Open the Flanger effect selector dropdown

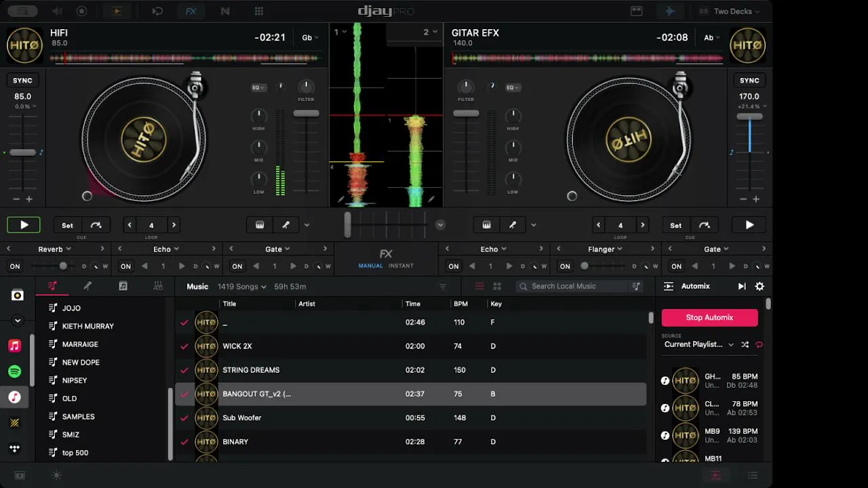coord(605,249)
